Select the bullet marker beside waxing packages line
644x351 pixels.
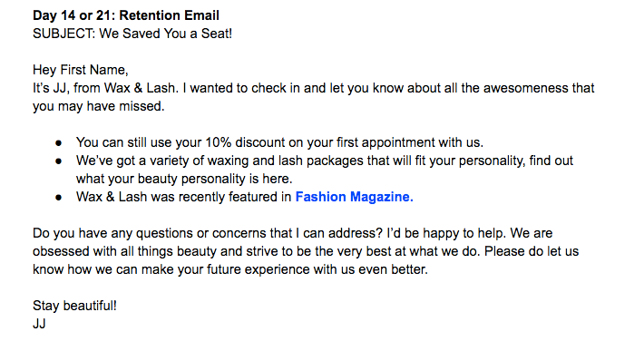pyautogui.click(x=59, y=161)
